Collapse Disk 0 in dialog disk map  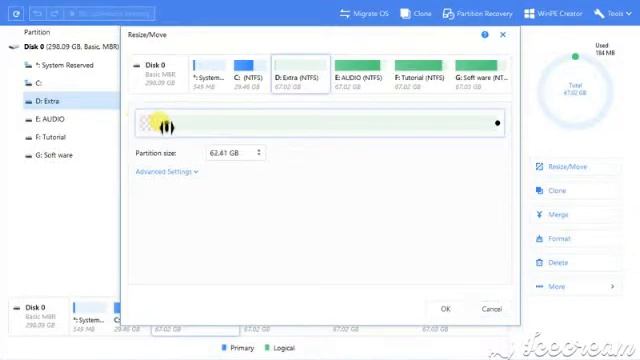click(x=137, y=65)
